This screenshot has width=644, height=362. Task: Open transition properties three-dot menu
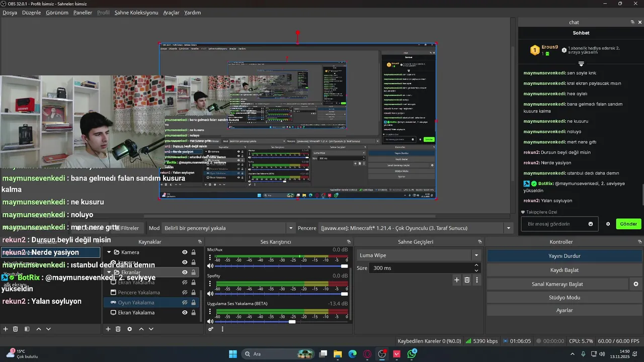click(x=477, y=280)
